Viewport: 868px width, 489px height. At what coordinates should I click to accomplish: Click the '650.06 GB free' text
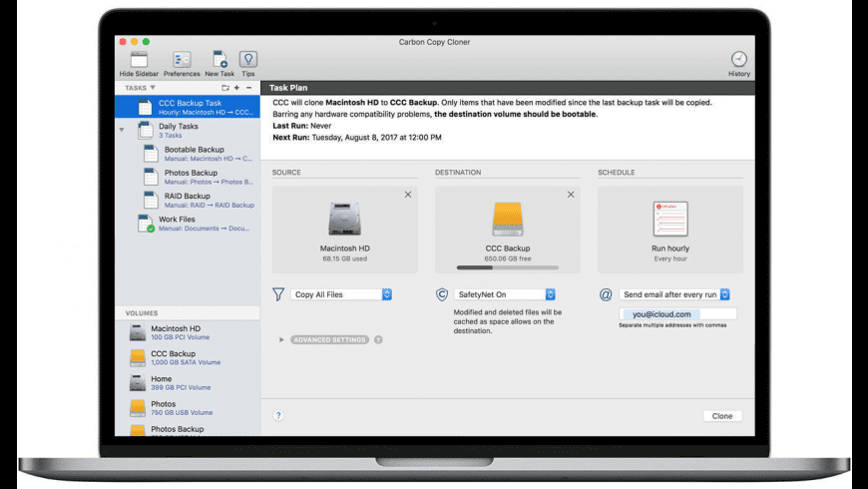pyautogui.click(x=508, y=258)
